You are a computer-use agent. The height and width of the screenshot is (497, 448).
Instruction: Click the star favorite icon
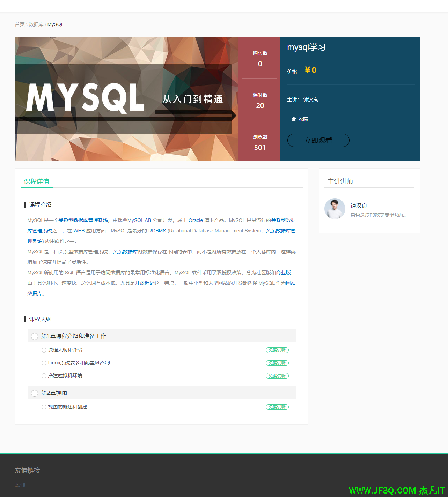[x=294, y=119]
